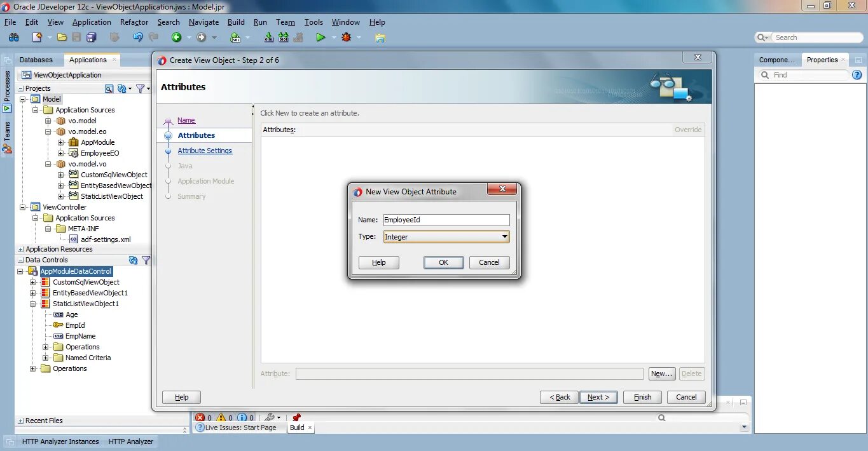Click the Name field containing EmployeeId
Image resolution: width=868 pixels, height=451 pixels.
click(x=446, y=220)
